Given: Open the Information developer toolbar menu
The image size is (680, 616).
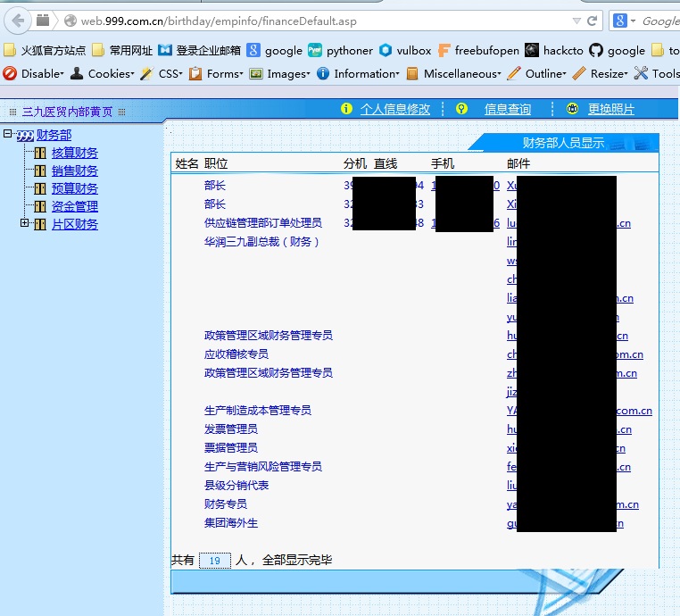Looking at the screenshot, I should (x=358, y=74).
